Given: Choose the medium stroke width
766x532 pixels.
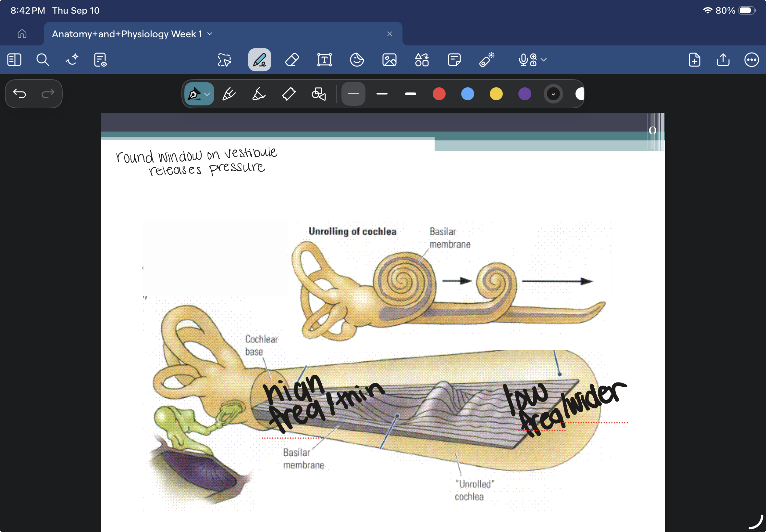Looking at the screenshot, I should 382,94.
